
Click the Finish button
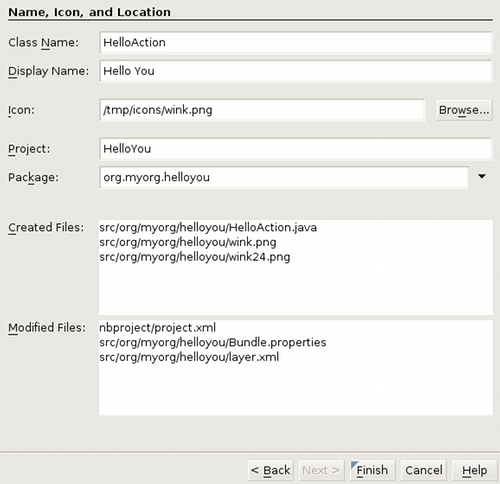click(x=372, y=470)
